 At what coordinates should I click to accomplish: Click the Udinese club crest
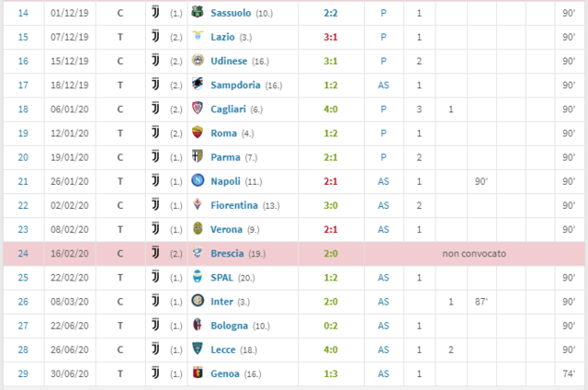tap(198, 61)
